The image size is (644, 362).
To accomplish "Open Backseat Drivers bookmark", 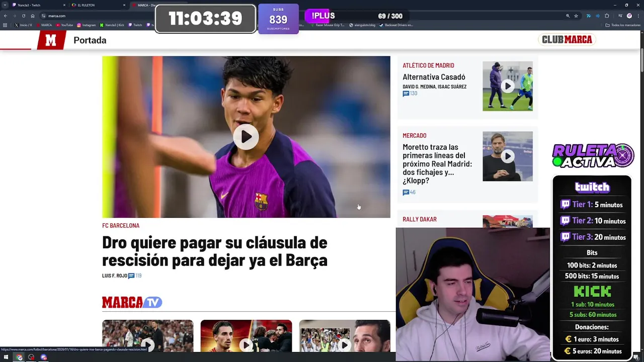I will (x=396, y=25).
